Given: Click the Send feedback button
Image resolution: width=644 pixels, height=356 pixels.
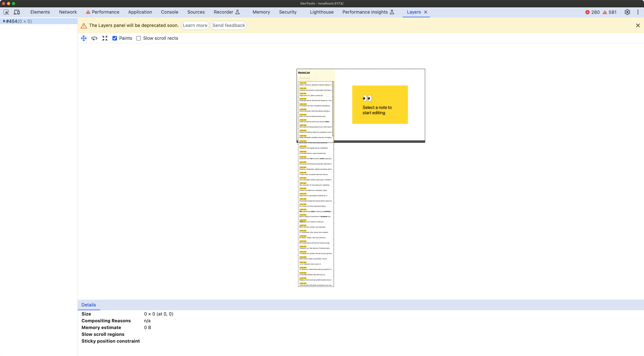Looking at the screenshot, I should click(228, 25).
